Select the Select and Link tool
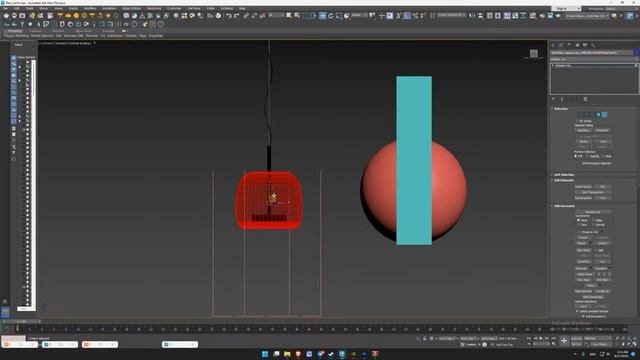640x360 pixels. coord(246,16)
